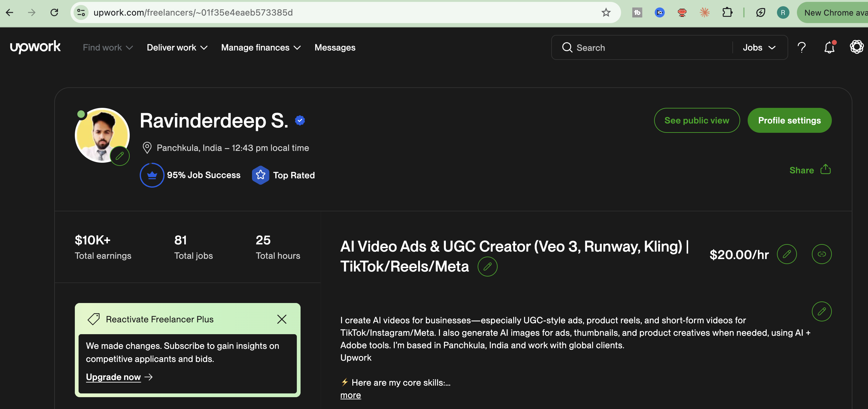Expand the Deliver work menu
This screenshot has width=868, height=409.
point(177,47)
